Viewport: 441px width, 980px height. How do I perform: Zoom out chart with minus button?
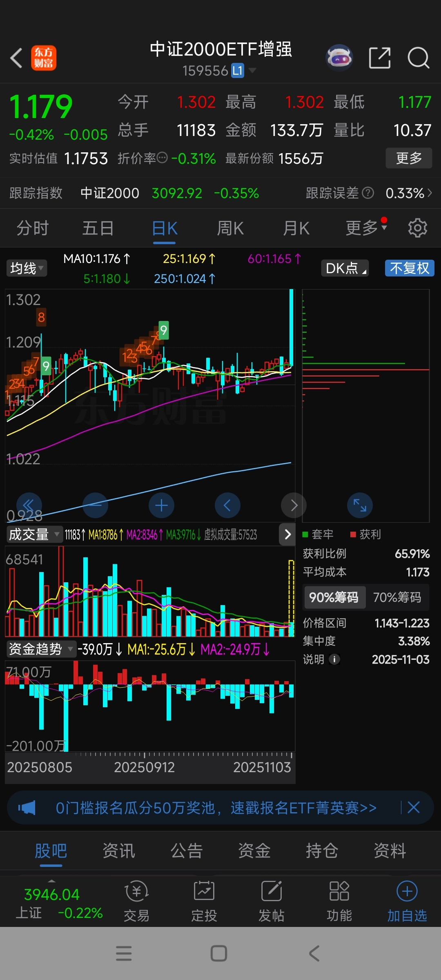point(95,506)
